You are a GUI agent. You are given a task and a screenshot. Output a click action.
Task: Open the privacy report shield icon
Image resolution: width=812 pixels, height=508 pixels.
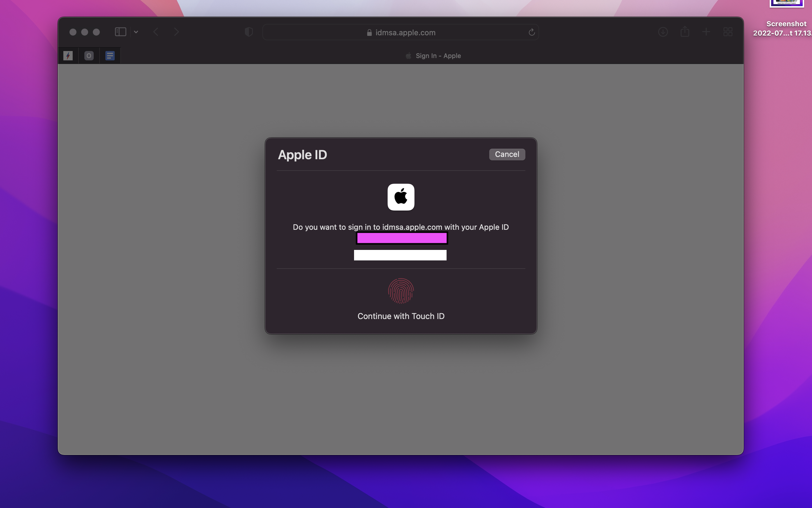point(248,32)
